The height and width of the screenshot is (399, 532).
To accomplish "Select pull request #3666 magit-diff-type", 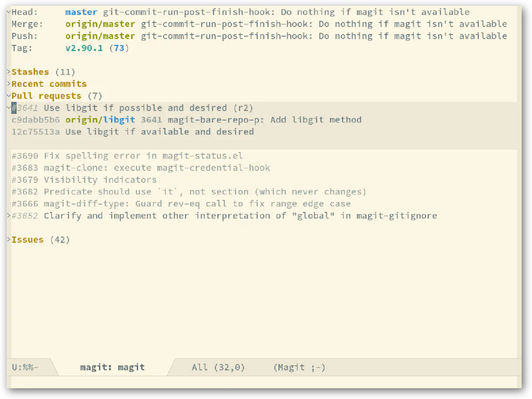I will pyautogui.click(x=181, y=204).
